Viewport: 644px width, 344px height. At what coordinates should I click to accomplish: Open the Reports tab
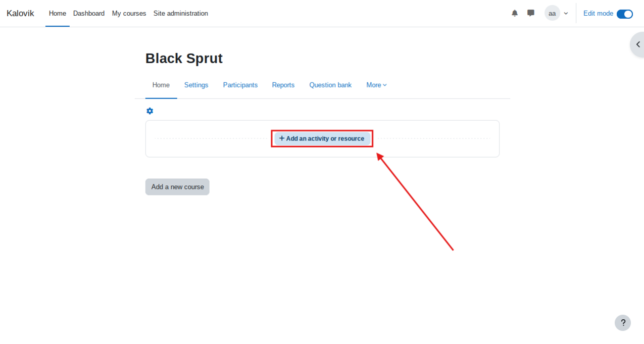tap(283, 85)
